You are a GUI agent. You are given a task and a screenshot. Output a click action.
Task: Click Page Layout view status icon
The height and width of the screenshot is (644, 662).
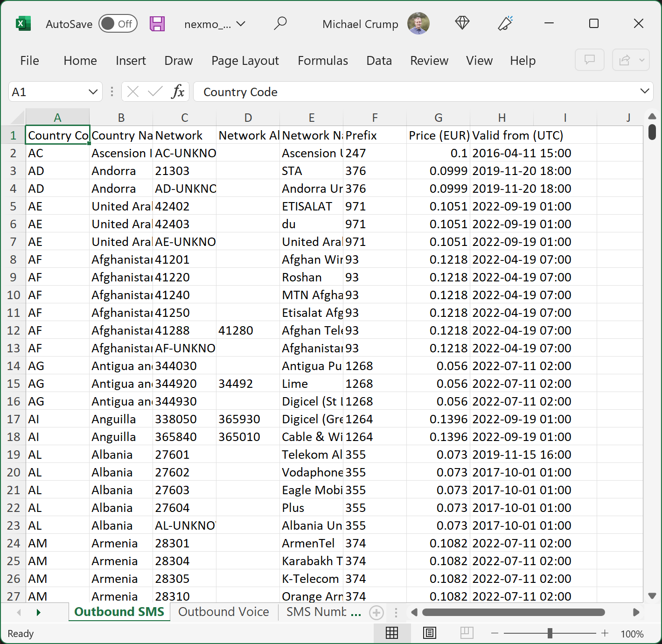click(429, 633)
